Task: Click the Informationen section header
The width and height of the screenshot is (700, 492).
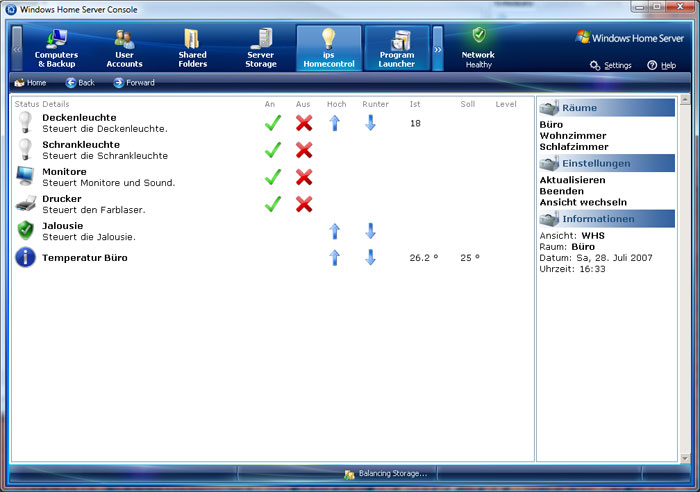Action: tap(607, 219)
